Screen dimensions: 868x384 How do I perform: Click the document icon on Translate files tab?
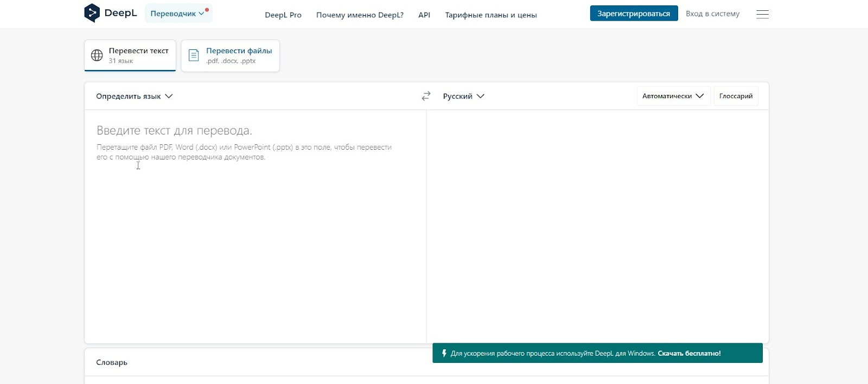tap(194, 55)
